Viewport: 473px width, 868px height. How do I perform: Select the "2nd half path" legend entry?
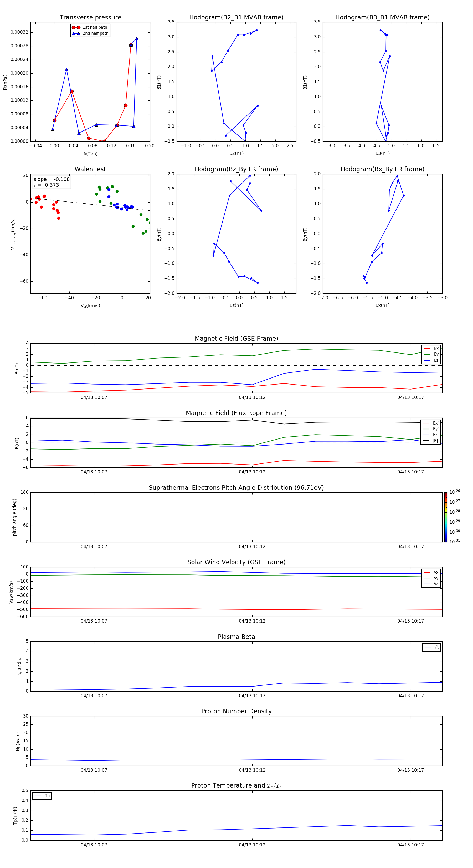[90, 33]
